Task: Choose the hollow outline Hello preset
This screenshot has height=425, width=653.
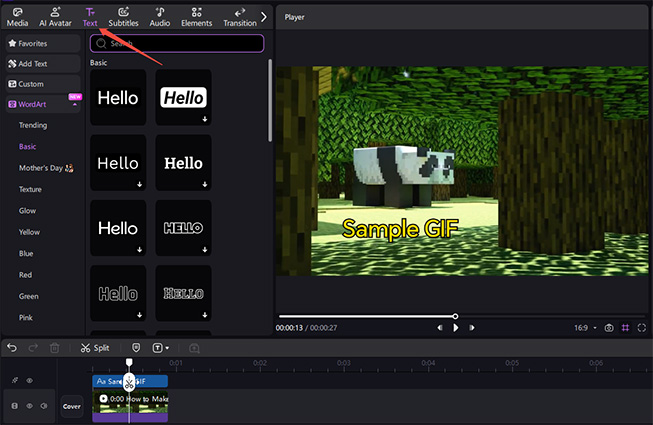Action: (118, 293)
